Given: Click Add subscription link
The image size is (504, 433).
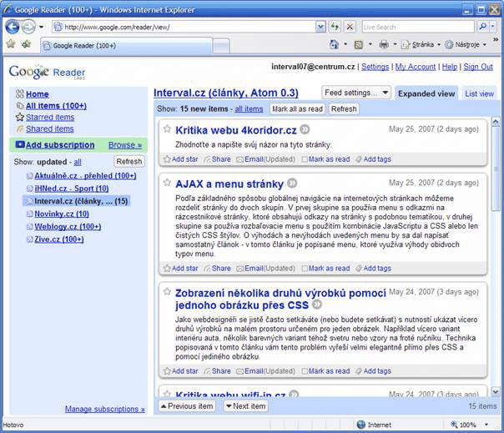Looking at the screenshot, I should point(60,145).
